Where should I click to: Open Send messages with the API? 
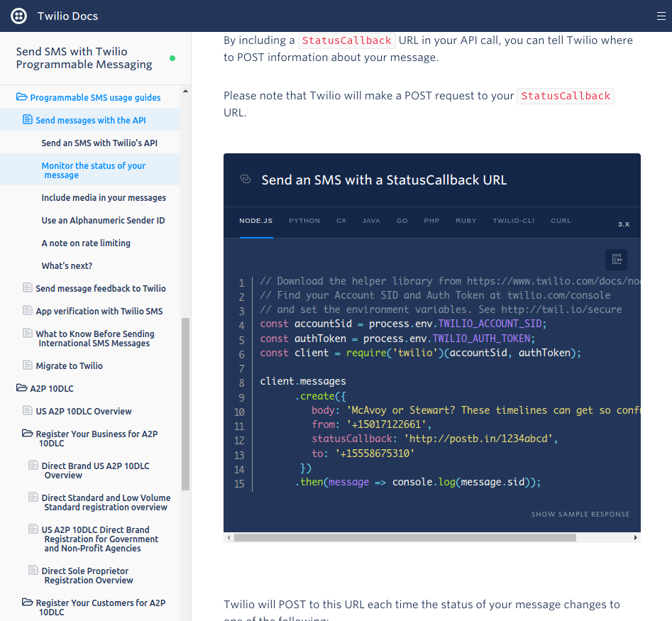(90, 120)
